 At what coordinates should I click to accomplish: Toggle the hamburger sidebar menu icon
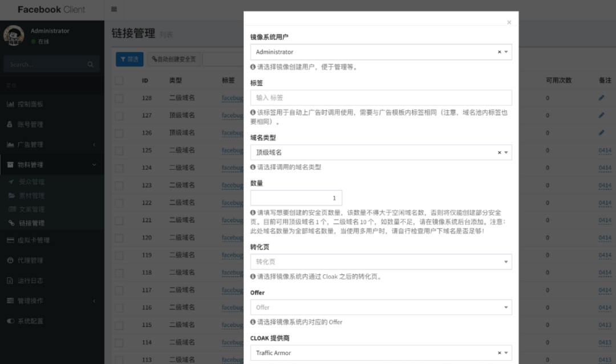click(x=114, y=9)
